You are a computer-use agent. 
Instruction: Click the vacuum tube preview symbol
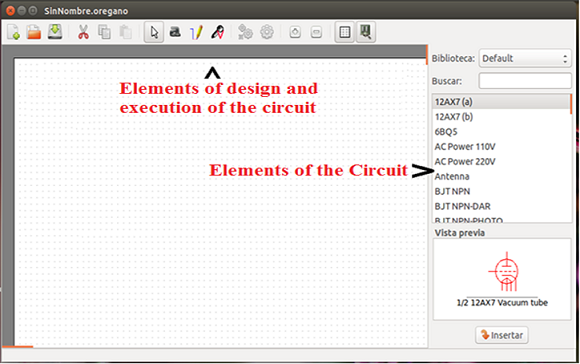[504, 272]
